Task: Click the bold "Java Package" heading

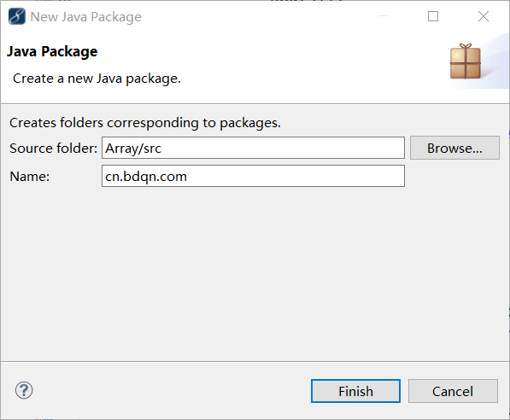Action: tap(52, 51)
